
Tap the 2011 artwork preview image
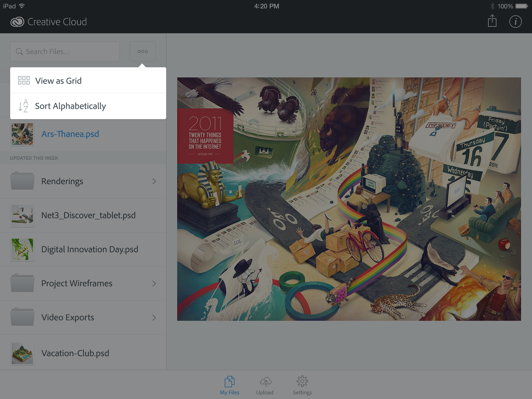pyautogui.click(x=349, y=199)
